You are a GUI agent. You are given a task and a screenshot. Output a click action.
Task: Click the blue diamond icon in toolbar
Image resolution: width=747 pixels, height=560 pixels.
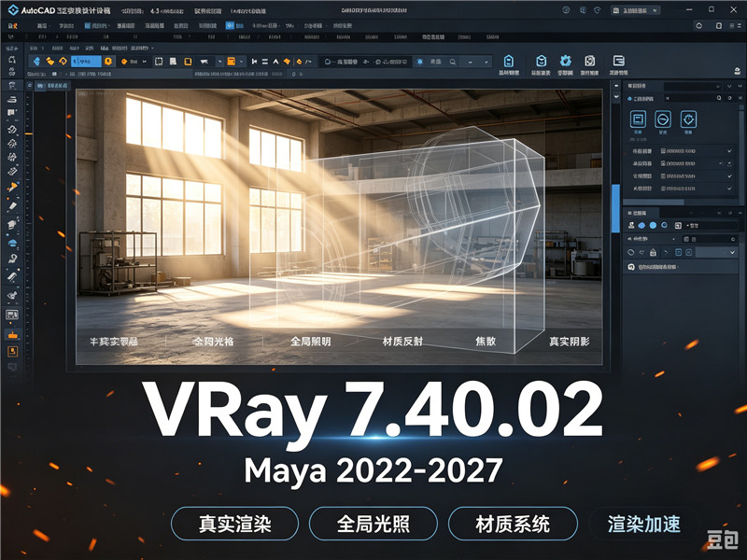click(36, 62)
